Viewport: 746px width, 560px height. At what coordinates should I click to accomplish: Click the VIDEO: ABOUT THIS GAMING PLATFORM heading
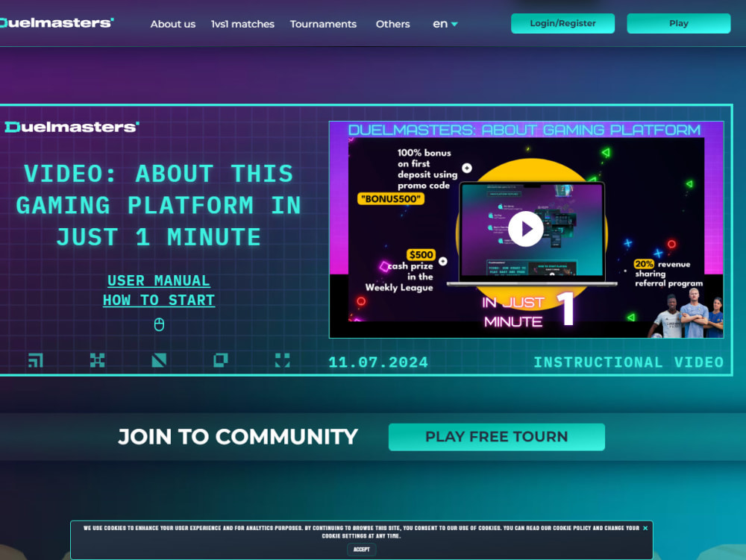coord(158,205)
